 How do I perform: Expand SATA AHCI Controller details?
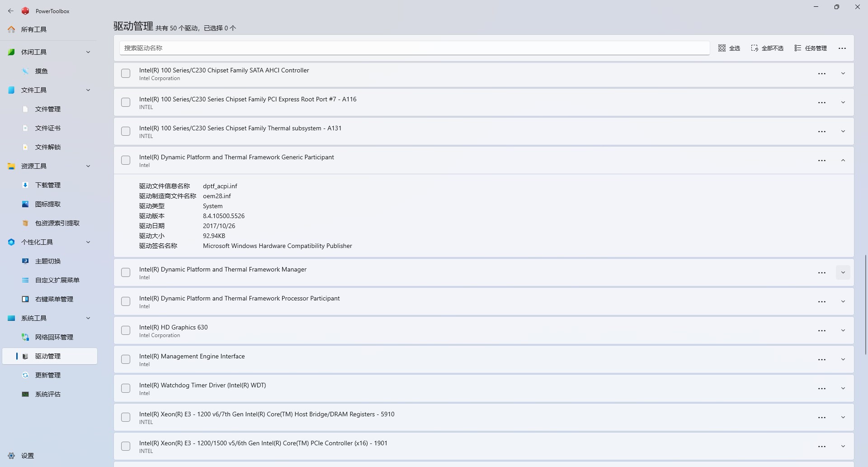[x=843, y=73]
